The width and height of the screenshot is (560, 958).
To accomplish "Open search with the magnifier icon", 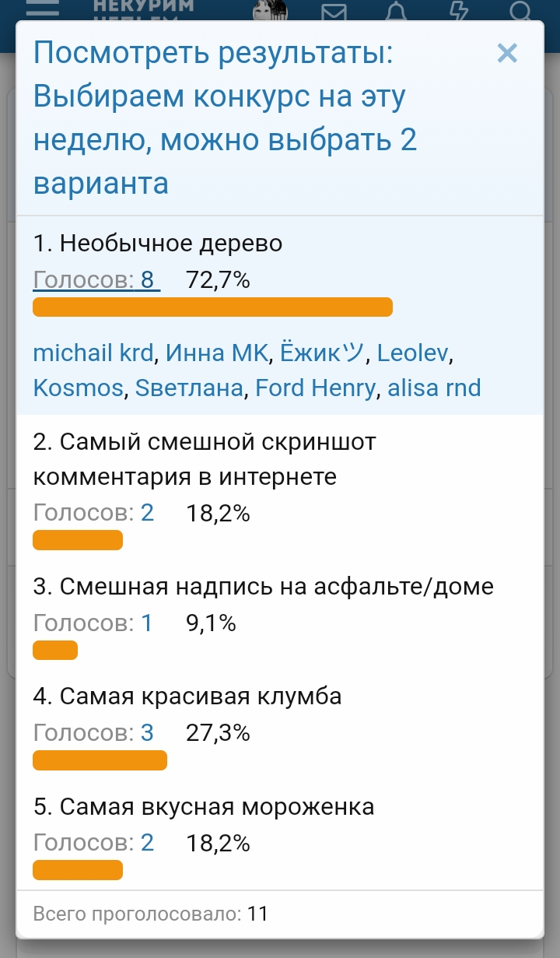I will point(520,10).
